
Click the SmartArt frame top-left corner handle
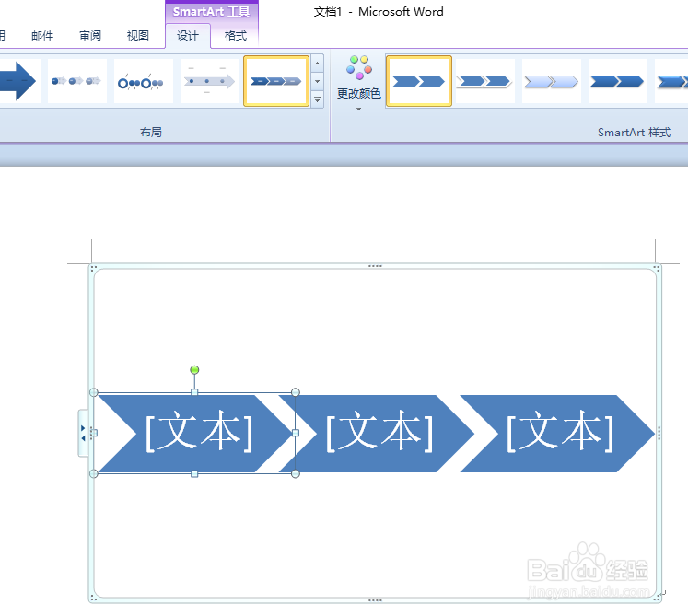tap(93, 268)
